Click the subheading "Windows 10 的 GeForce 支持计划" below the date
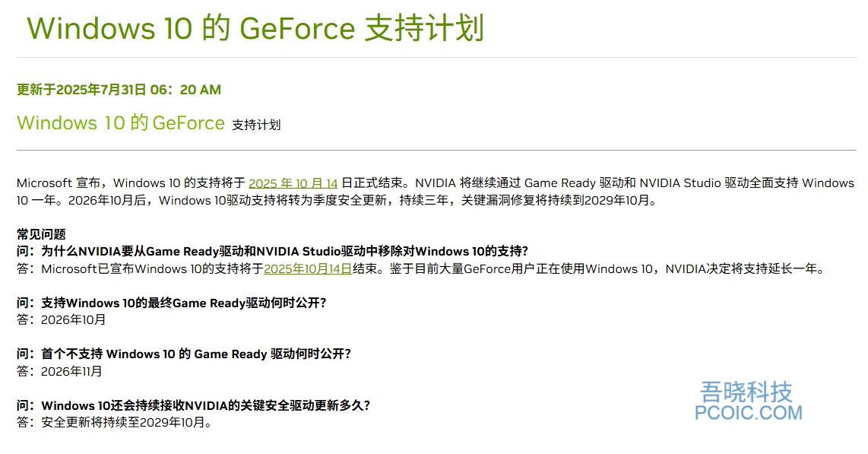Viewport: 868px width, 454px height. click(148, 123)
